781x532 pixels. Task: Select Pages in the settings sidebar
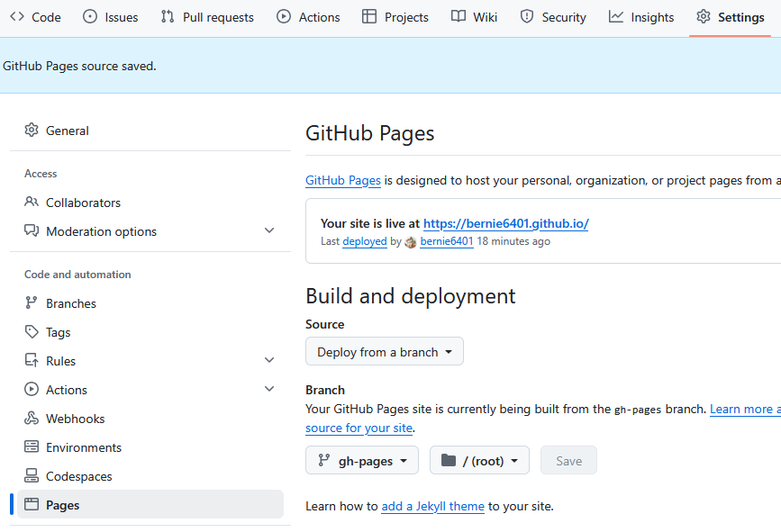coord(150,505)
